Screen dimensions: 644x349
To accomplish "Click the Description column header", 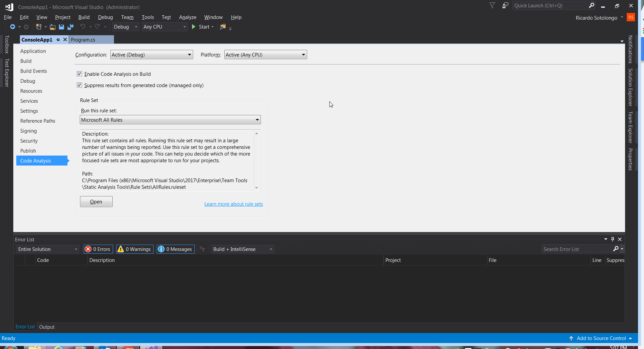I will click(236, 260).
